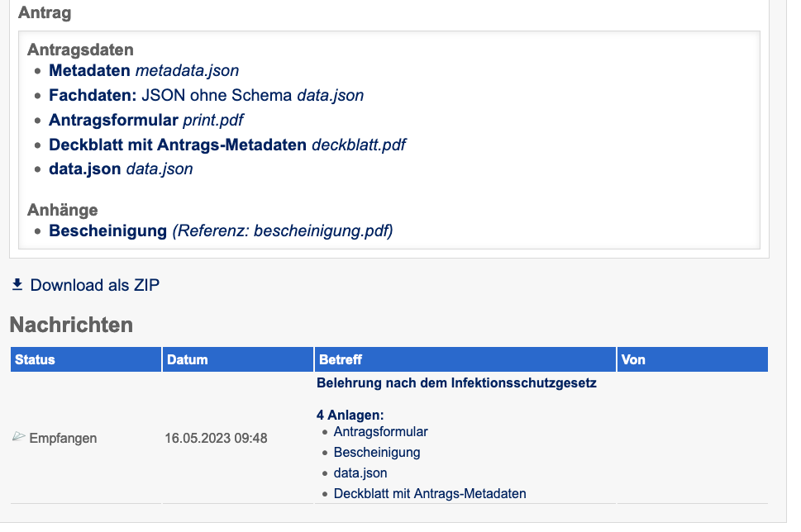Open Deckblatt mit Antrags-Metadaten in Anlagen list
The height and width of the screenshot is (532, 801).
click(x=430, y=494)
